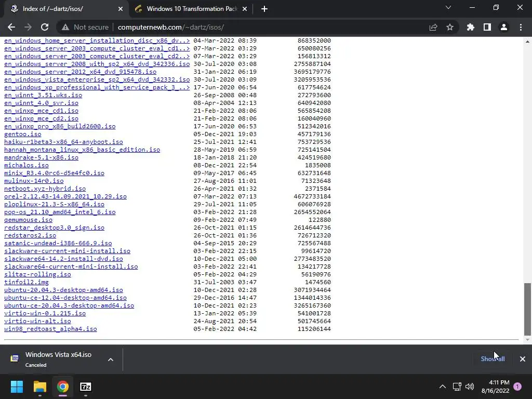Open the clock and date panel
This screenshot has height=399, width=532.
click(495, 387)
